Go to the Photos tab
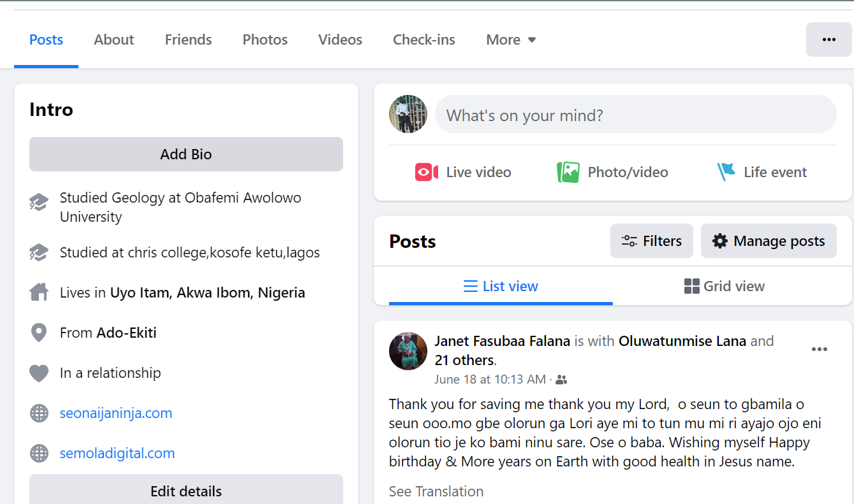Screen dimensions: 854x504 [x=265, y=40]
